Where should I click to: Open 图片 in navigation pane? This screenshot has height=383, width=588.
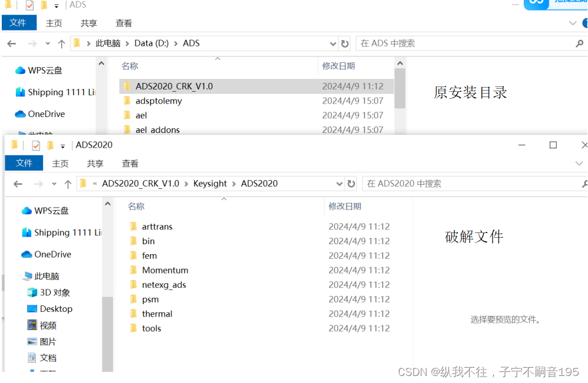coord(42,342)
